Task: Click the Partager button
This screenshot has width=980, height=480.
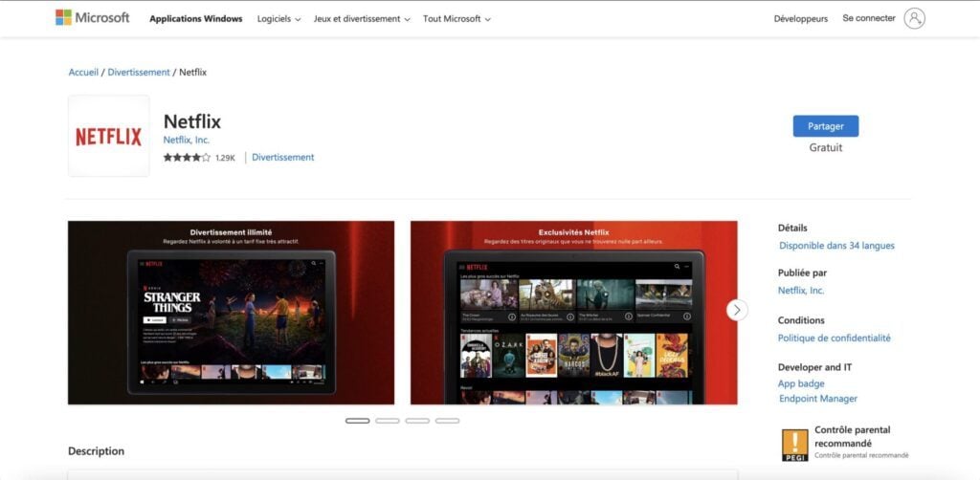Action: [x=826, y=126]
